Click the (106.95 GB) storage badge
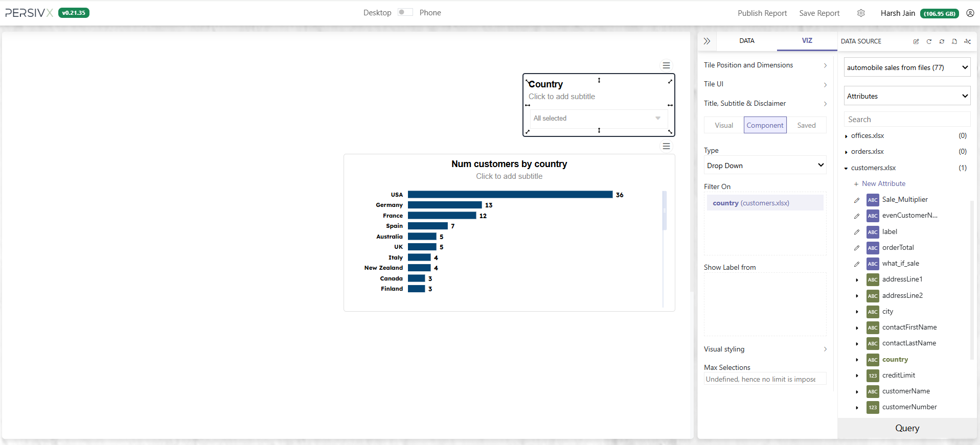The height and width of the screenshot is (445, 980). point(940,14)
